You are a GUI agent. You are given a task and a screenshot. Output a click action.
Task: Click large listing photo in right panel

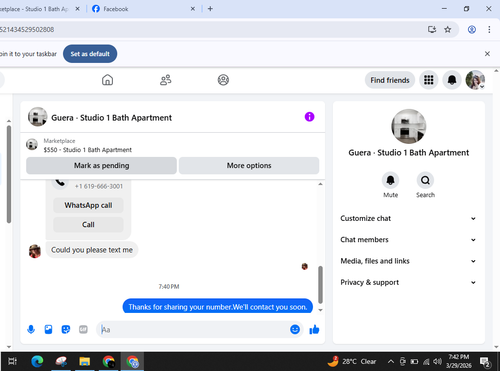(x=408, y=126)
